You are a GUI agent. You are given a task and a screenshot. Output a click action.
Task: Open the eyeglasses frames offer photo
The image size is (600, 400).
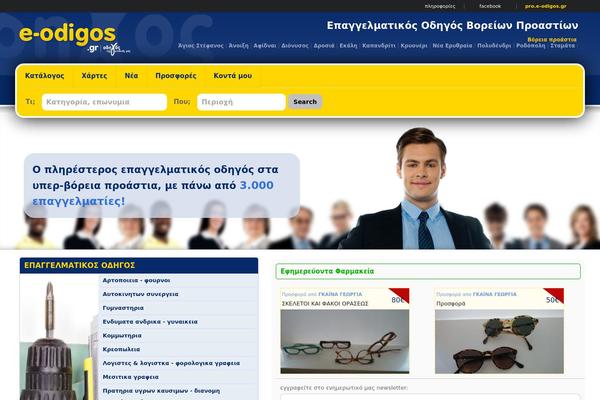(x=345, y=341)
